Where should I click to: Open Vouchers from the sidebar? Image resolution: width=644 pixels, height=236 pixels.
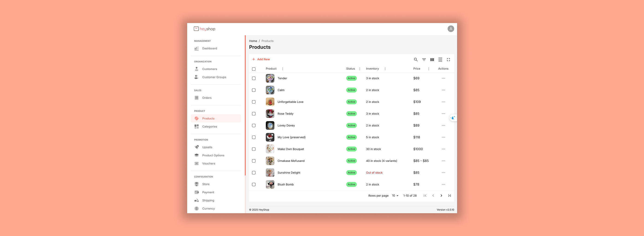coord(209,163)
